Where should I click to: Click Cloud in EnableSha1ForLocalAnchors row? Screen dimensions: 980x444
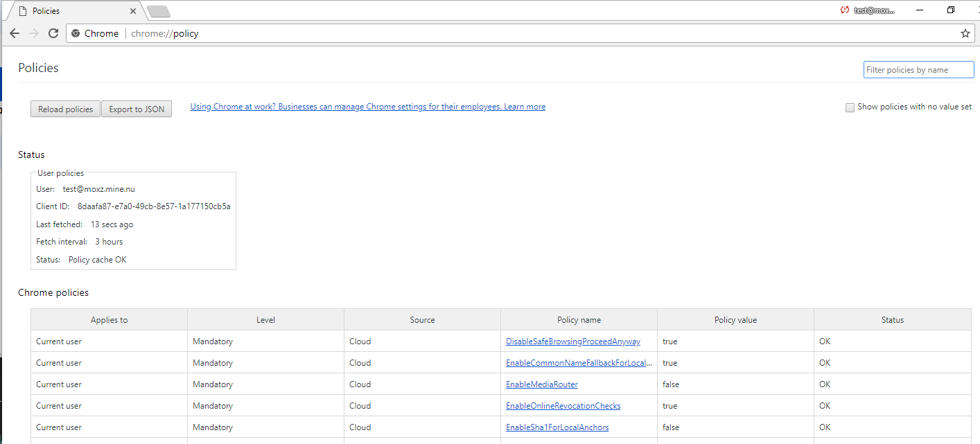(x=360, y=427)
